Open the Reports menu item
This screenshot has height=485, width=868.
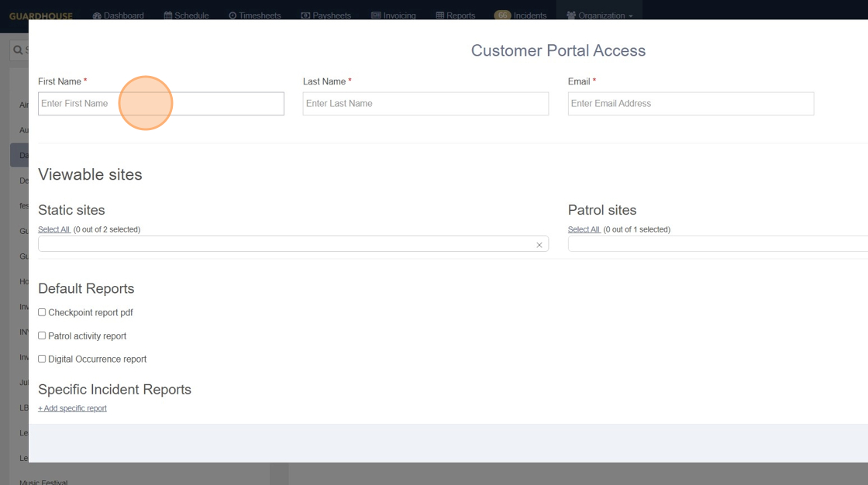pos(455,15)
